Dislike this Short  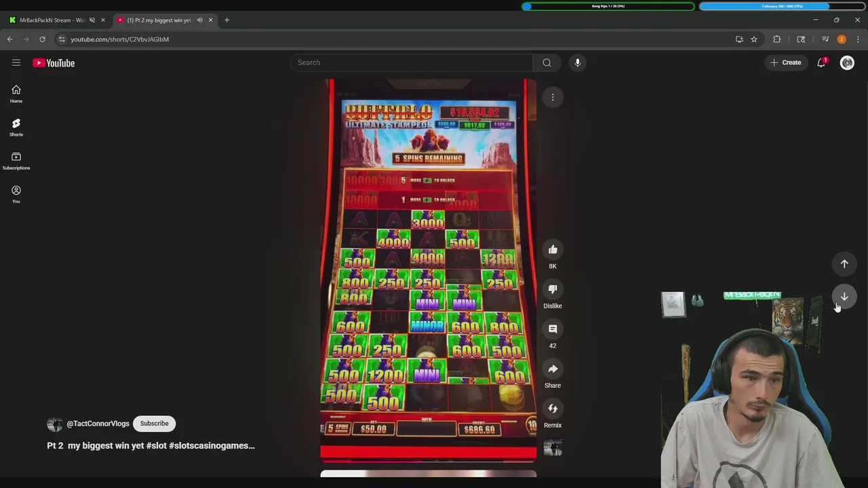click(x=553, y=289)
